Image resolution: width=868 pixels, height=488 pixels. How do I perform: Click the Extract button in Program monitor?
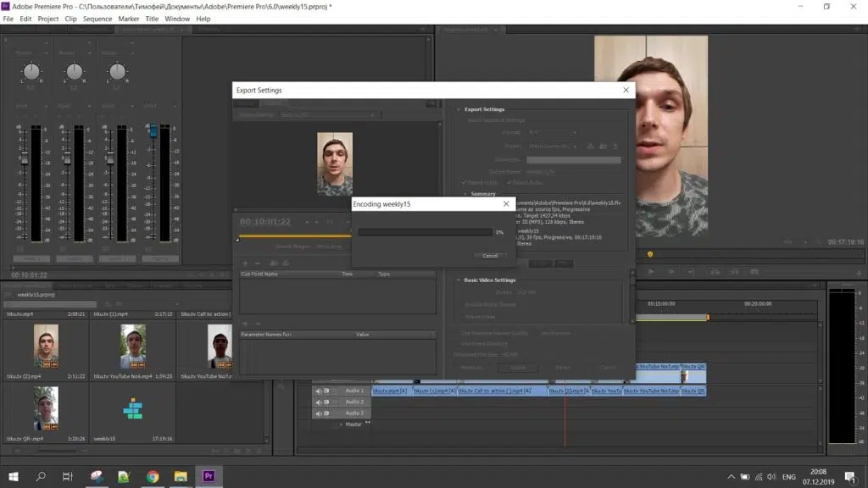coord(735,272)
